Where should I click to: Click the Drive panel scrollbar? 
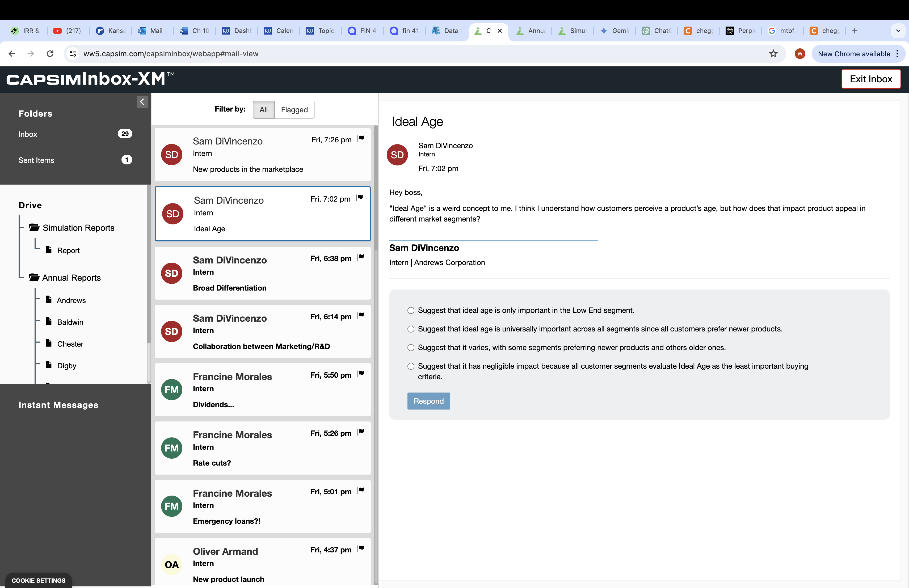coord(148,265)
